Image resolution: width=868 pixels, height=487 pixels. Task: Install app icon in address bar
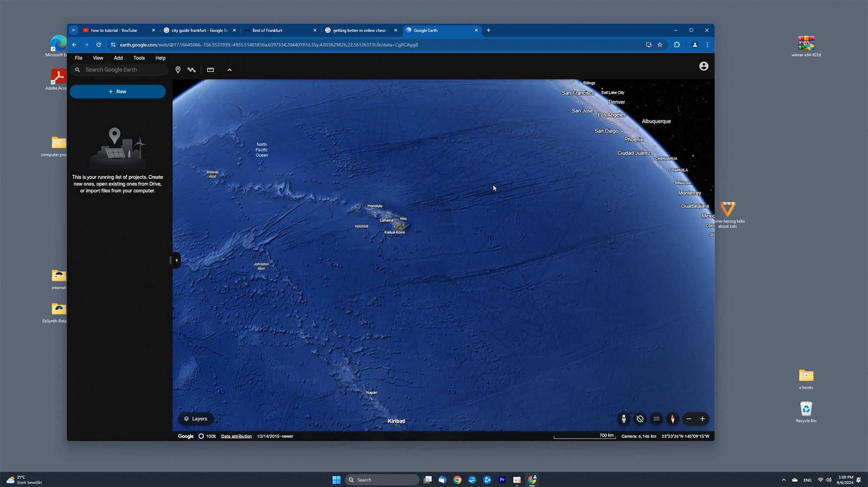point(649,45)
